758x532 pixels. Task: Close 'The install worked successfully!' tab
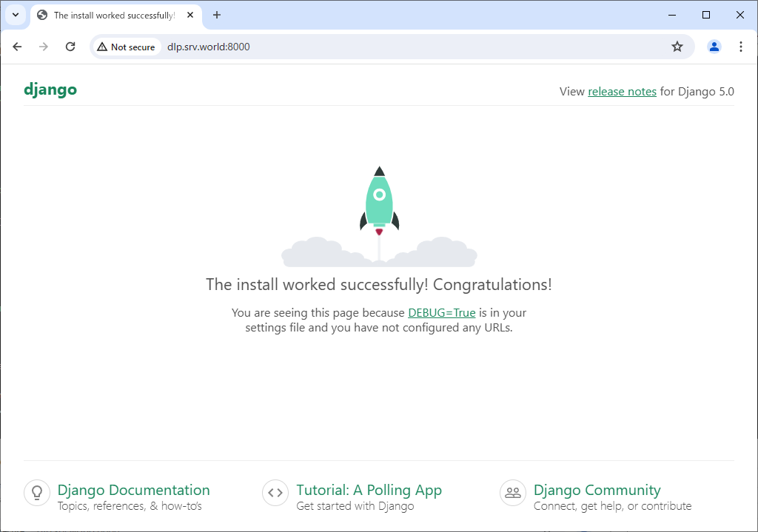click(190, 15)
